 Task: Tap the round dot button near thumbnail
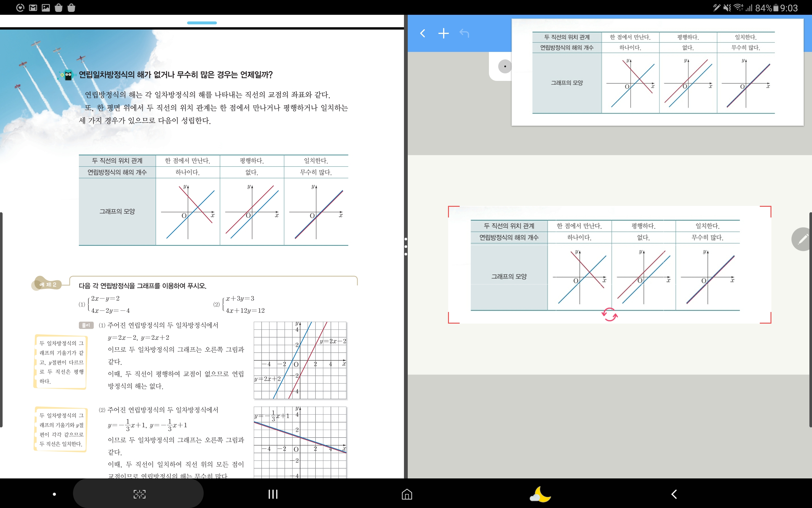(505, 66)
